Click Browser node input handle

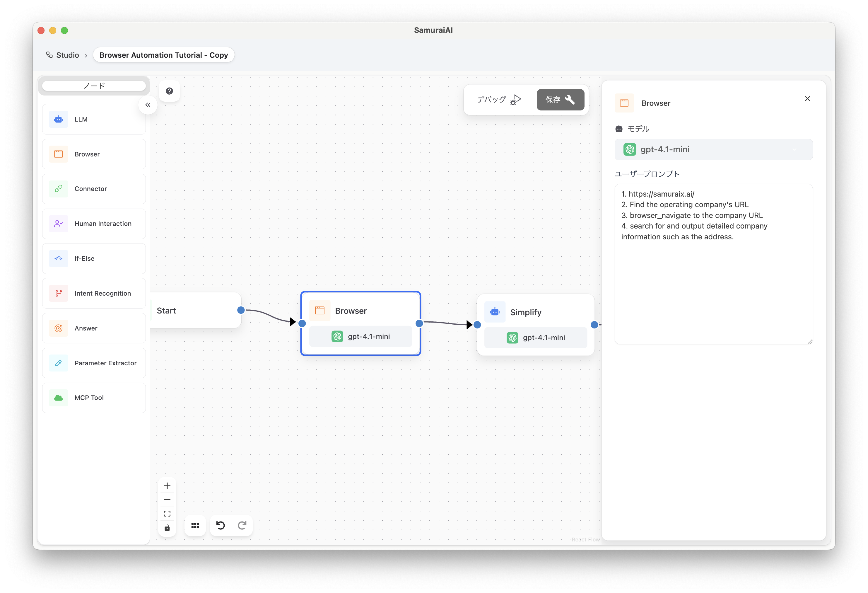tap(302, 323)
